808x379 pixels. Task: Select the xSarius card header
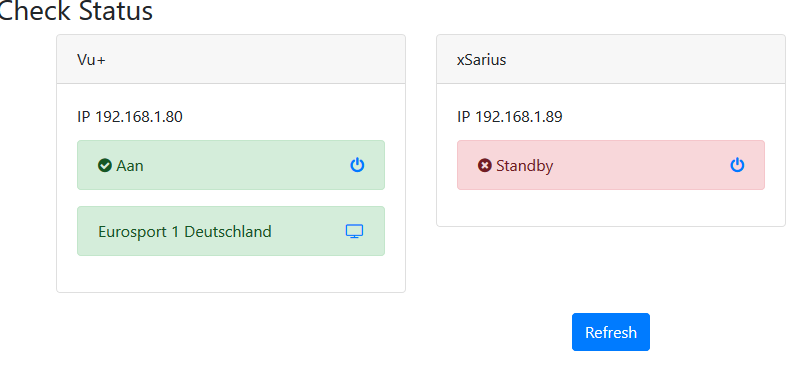611,59
